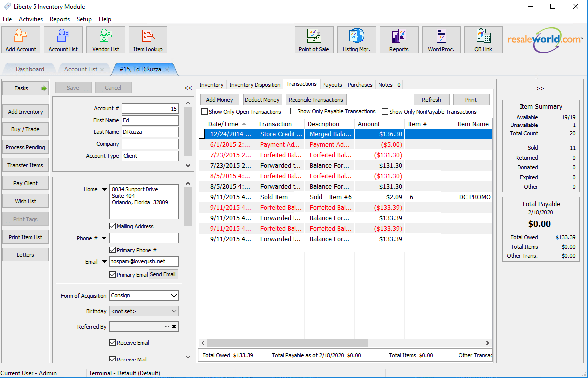The height and width of the screenshot is (378, 588).
Task: Open the Home address type dropdown arrow
Action: tap(104, 190)
